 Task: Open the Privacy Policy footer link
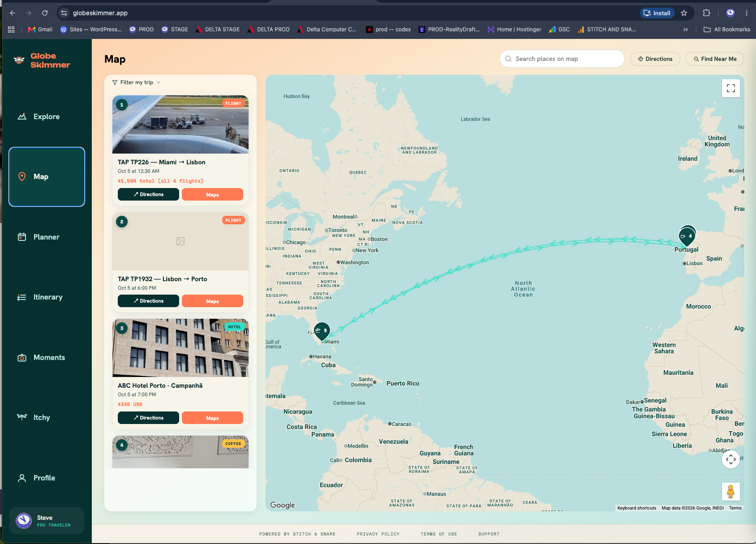(378, 534)
